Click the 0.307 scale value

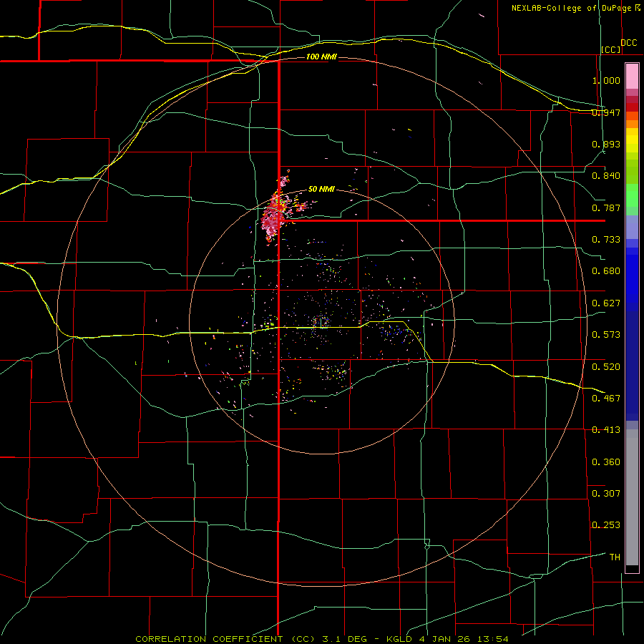click(x=606, y=494)
